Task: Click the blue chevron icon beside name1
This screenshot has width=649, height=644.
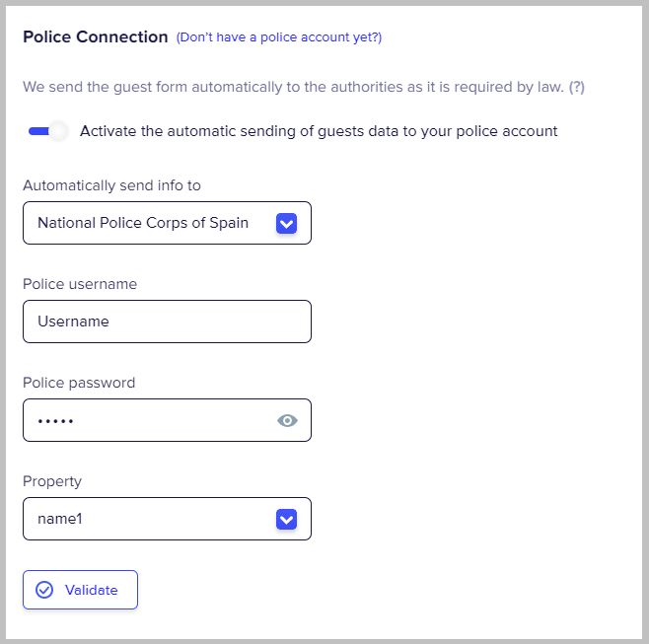Action: click(286, 519)
